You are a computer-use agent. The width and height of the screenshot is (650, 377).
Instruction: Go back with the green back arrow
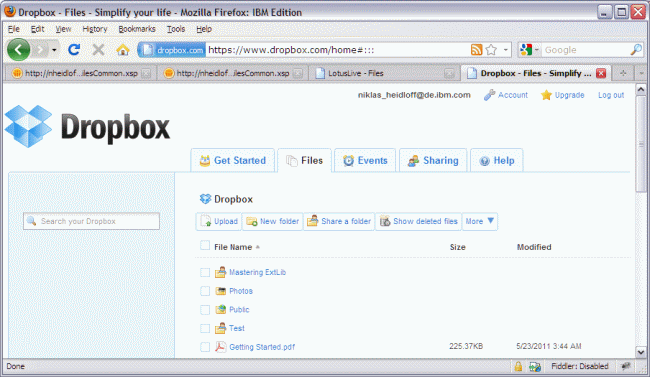(x=18, y=50)
